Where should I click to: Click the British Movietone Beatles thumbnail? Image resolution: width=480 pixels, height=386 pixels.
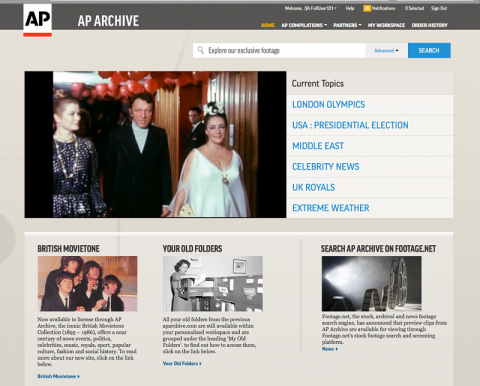click(x=87, y=284)
